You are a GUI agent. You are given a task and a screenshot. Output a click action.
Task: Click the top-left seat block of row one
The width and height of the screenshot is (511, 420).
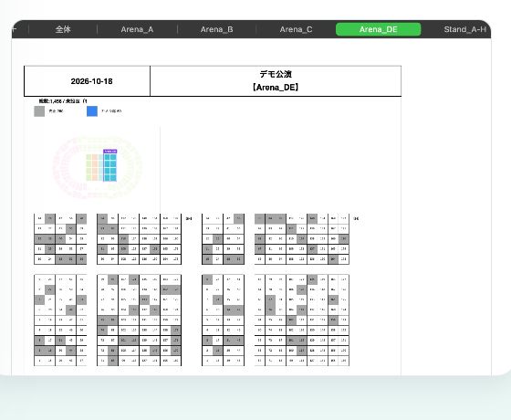coord(60,239)
